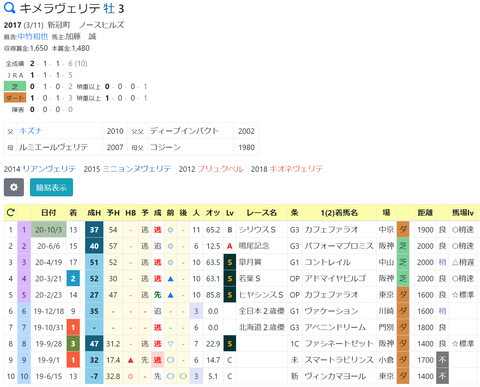Click the 距離 column header
The height and width of the screenshot is (387, 480).
pos(425,212)
